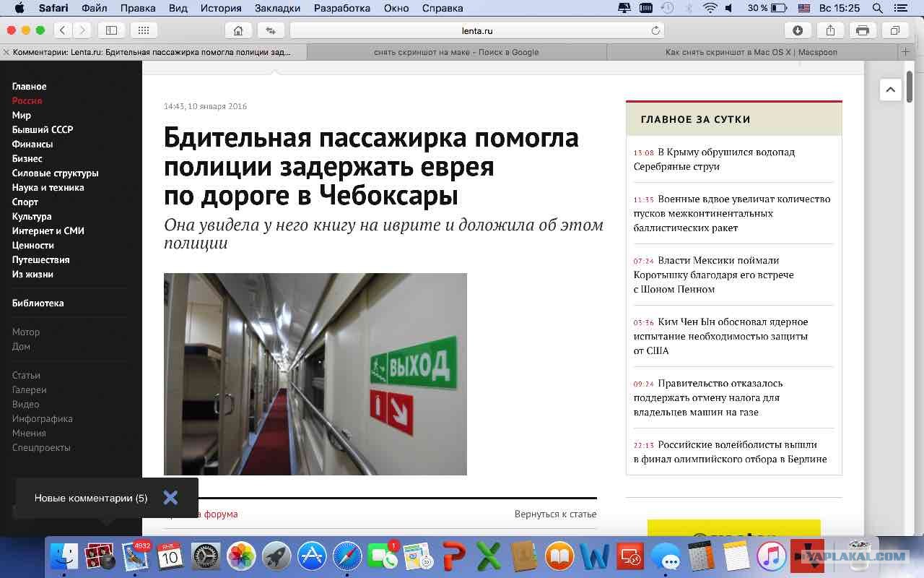
Task: Launch iBooks from the Dock
Action: [x=559, y=556]
